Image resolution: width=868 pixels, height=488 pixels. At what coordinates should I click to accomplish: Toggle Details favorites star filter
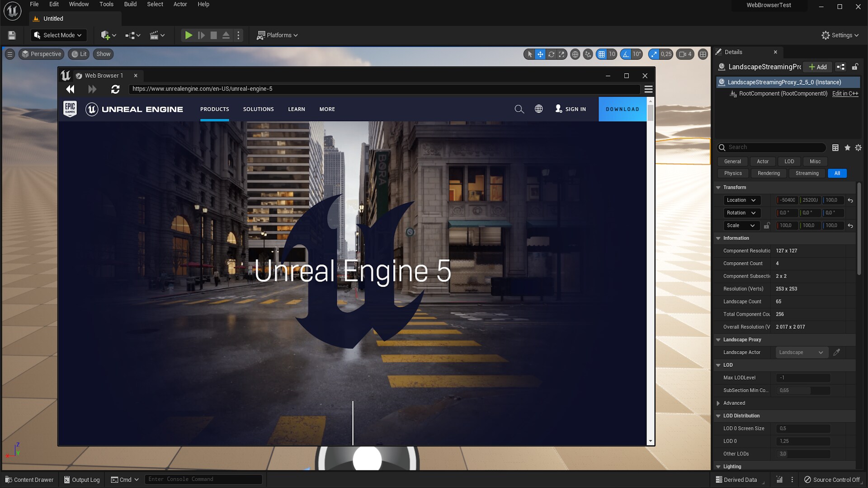click(x=847, y=147)
